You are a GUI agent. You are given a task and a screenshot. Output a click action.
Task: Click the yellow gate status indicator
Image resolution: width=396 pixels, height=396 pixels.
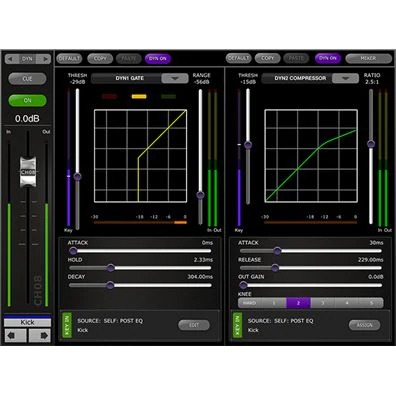(139, 97)
